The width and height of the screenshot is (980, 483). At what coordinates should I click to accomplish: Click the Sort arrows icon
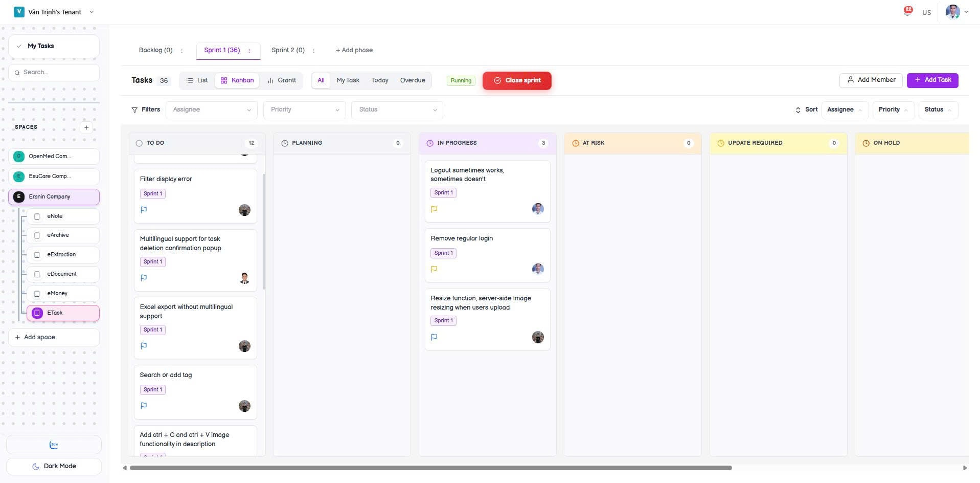(798, 109)
